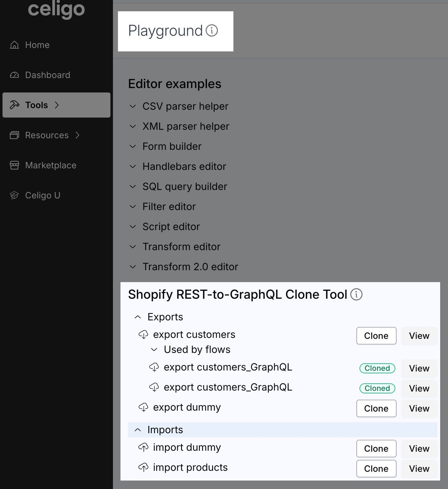Click cloud icon of second export customers_GraphQL

[x=154, y=387]
